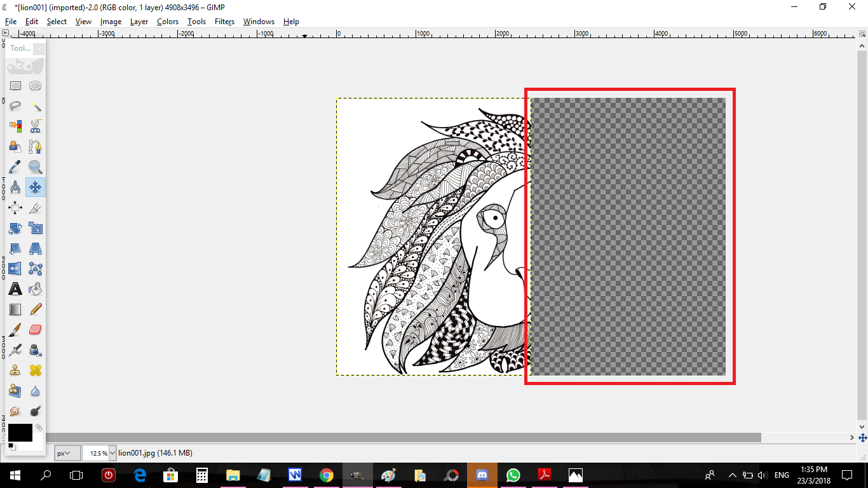Close the Toolbox panel
868x488 pixels.
coord(38,48)
